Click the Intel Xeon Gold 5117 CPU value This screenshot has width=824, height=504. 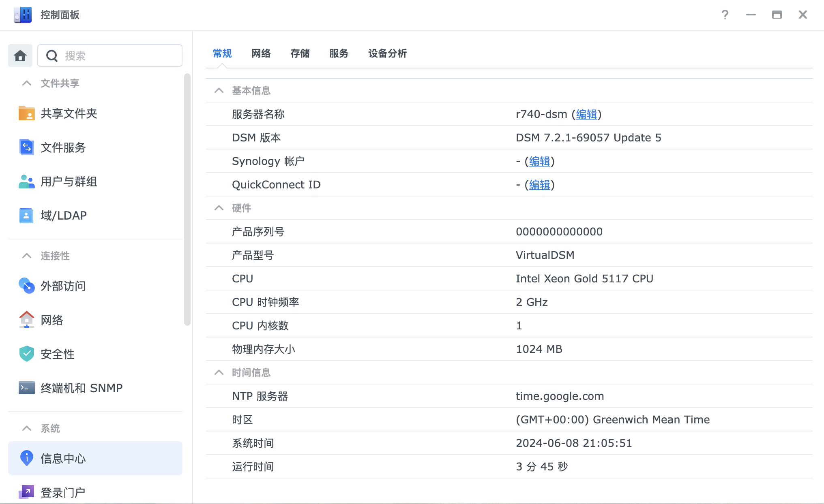584,279
